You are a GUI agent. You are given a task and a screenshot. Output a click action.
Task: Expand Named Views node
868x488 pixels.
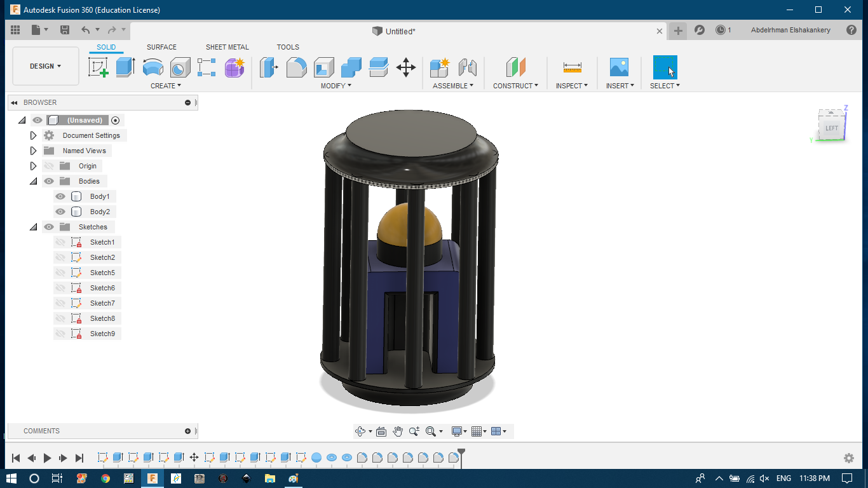click(x=34, y=151)
